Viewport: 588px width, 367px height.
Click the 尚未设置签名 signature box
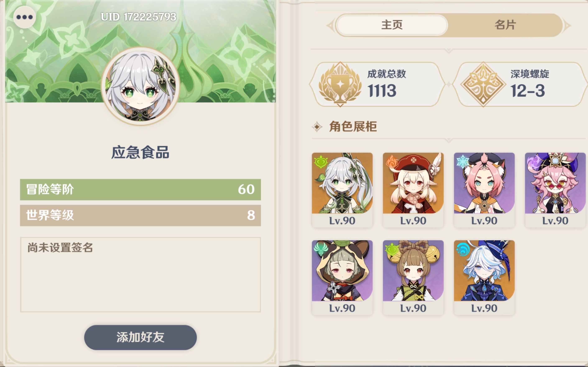pos(140,274)
